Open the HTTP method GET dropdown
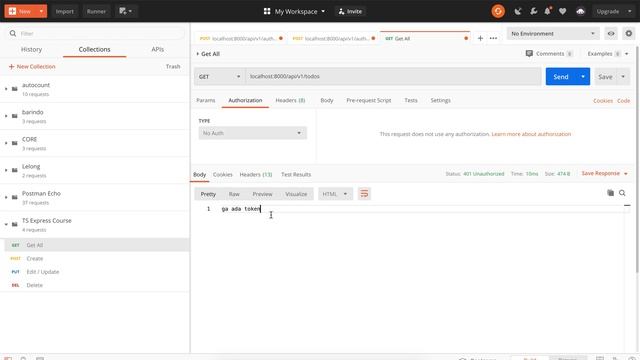This screenshot has height=360, width=640. [220, 76]
